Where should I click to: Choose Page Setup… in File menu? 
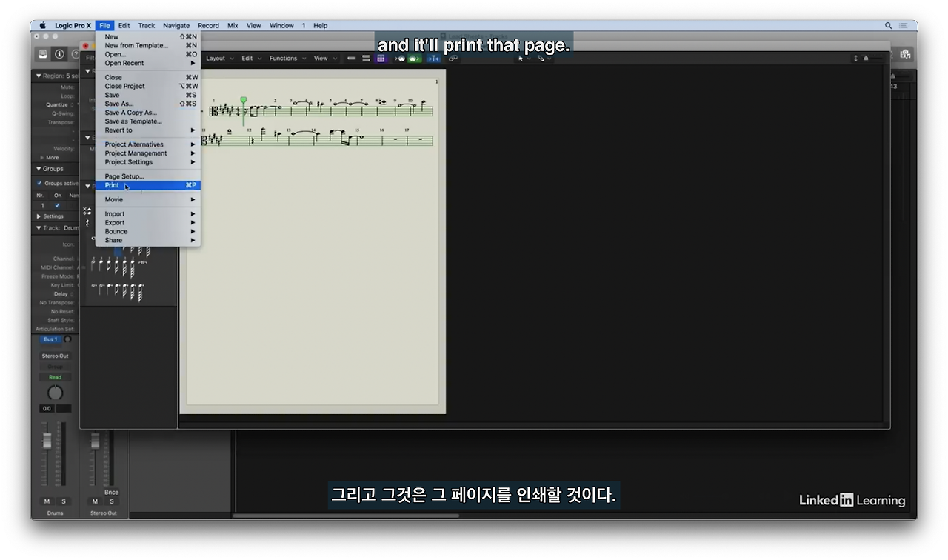click(x=148, y=176)
